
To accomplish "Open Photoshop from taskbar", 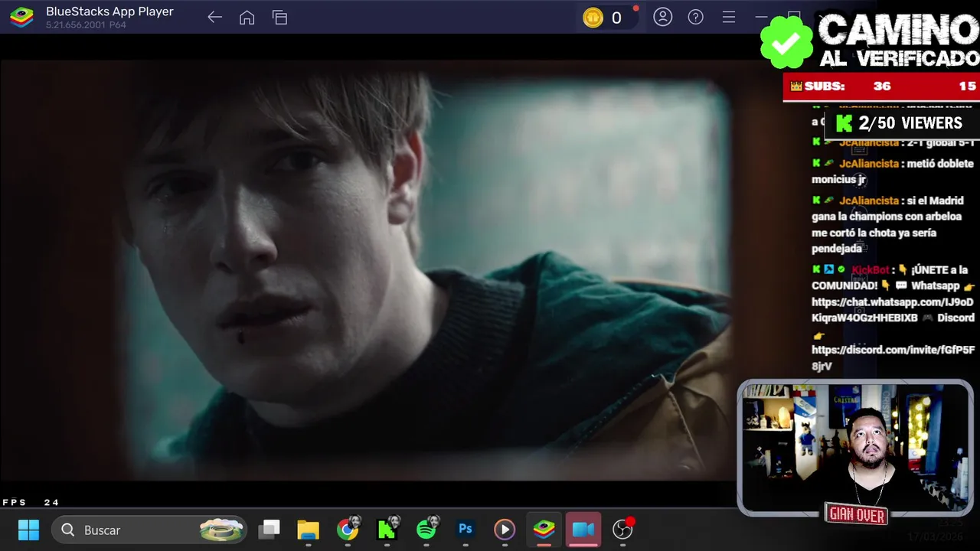I will tap(465, 530).
